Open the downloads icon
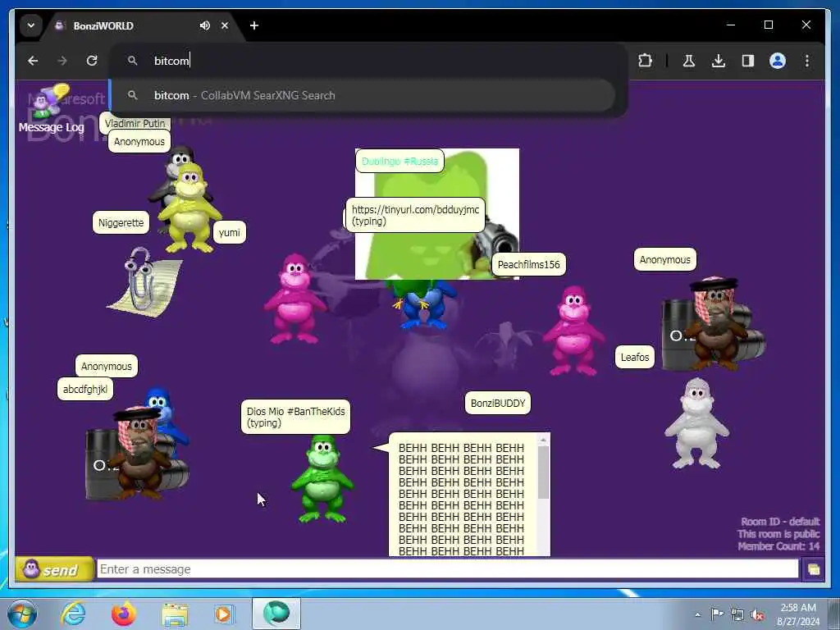This screenshot has height=630, width=840. [x=719, y=61]
